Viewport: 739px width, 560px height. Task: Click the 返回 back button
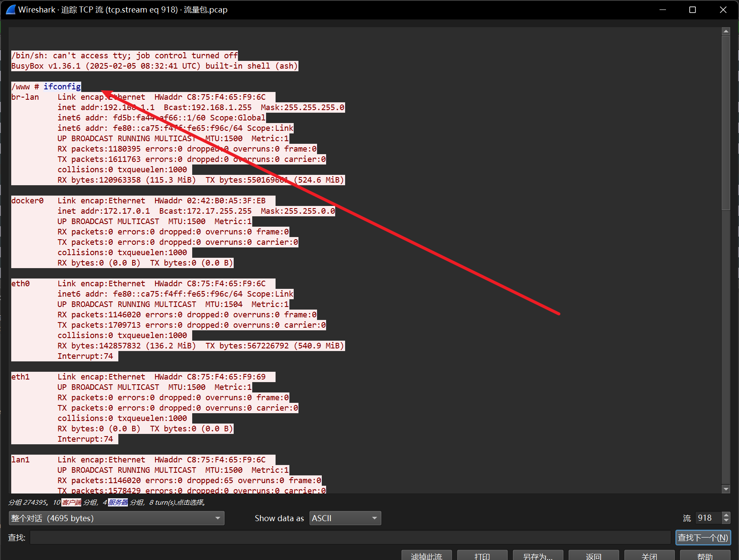point(593,556)
